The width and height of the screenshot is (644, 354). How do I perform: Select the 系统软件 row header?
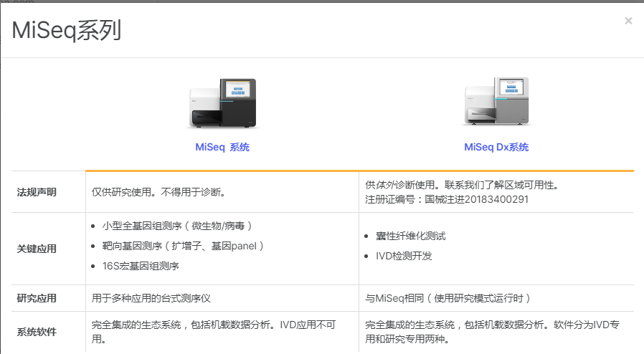pyautogui.click(x=37, y=332)
